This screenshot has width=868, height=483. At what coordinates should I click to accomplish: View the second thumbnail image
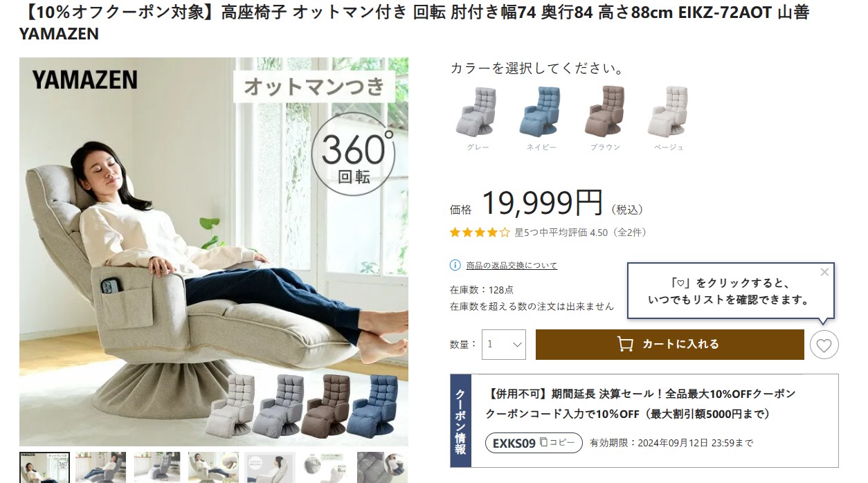coord(100,467)
